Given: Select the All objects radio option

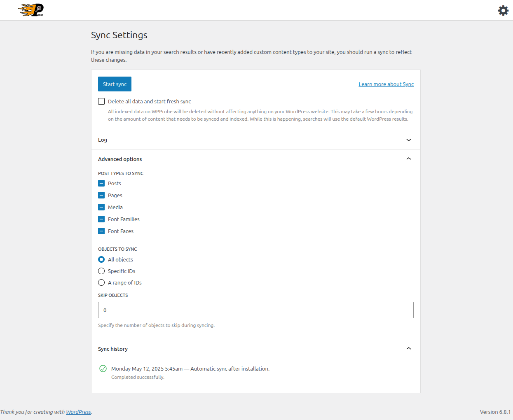Looking at the screenshot, I should coord(101,259).
